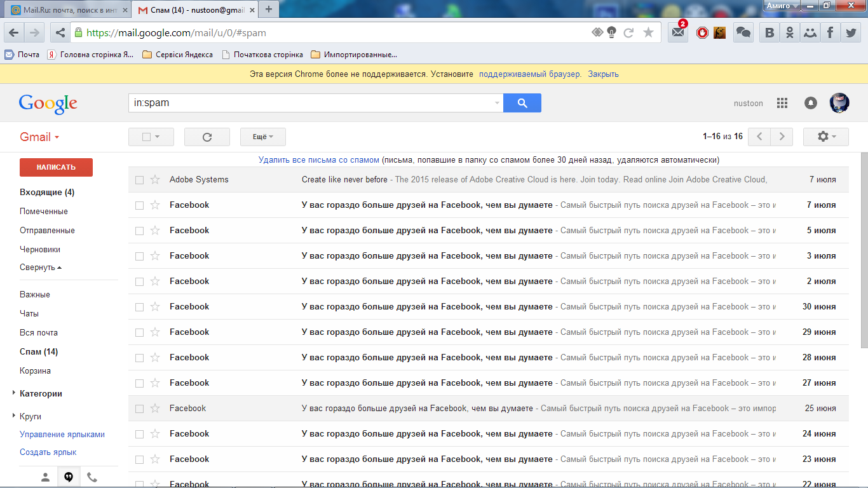Check the email dated 28 июня
The image size is (868, 488).
[x=139, y=358]
